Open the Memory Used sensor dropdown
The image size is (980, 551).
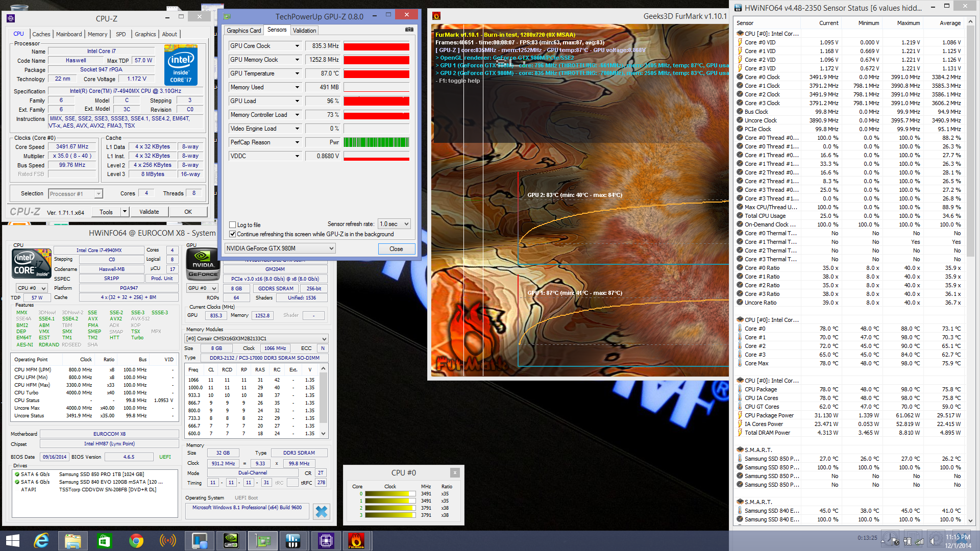[297, 87]
